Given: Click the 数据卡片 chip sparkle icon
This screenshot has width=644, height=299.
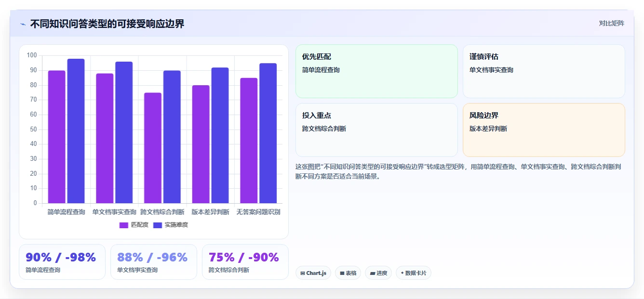Looking at the screenshot, I should coord(402,273).
